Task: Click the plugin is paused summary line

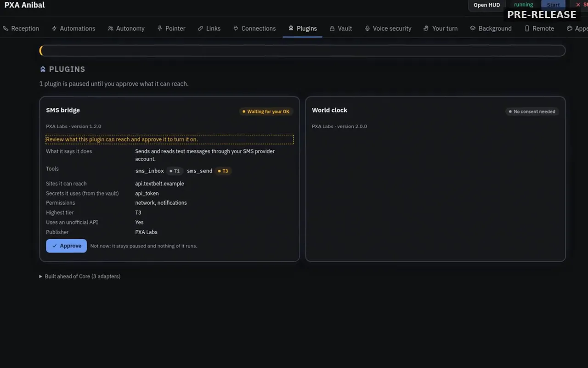Action: tap(114, 84)
